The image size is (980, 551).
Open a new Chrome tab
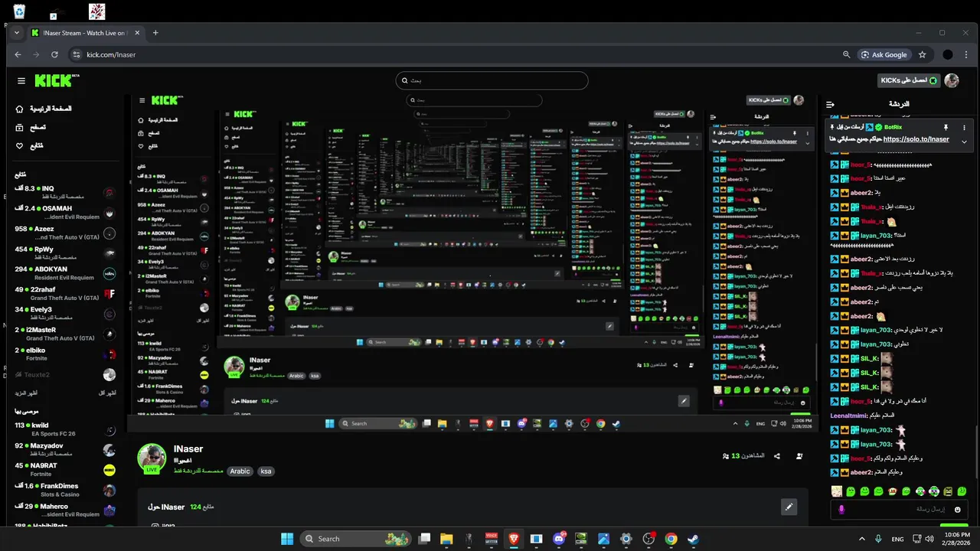point(155,33)
